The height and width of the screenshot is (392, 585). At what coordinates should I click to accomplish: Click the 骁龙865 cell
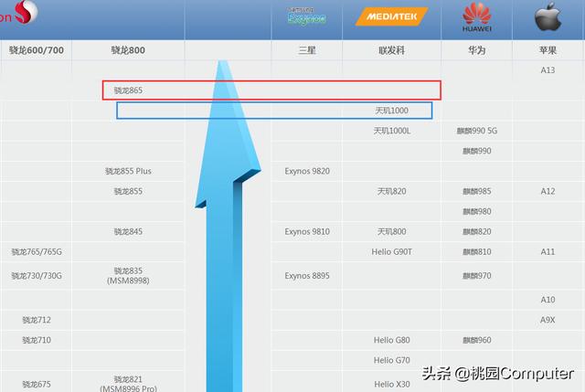coord(128,90)
